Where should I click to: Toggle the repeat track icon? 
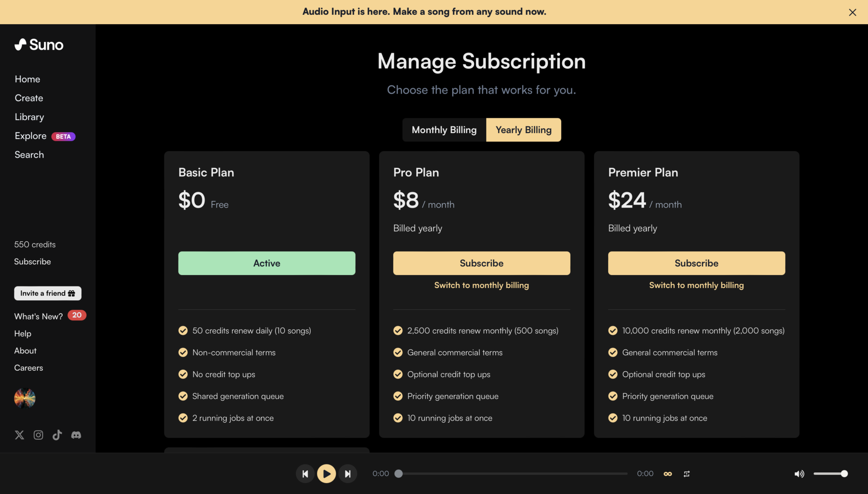click(x=687, y=474)
